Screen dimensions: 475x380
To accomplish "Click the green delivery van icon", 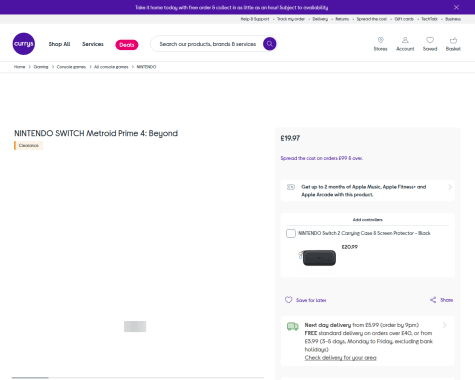I will pos(293,326).
